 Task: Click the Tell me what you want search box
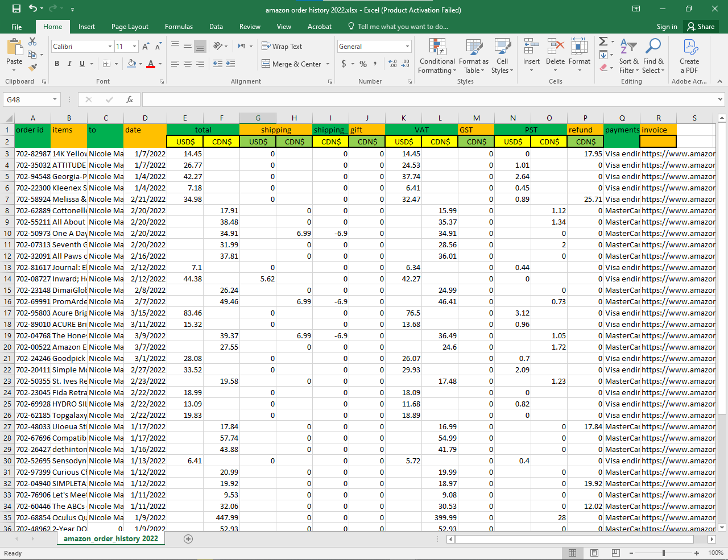[x=402, y=27]
